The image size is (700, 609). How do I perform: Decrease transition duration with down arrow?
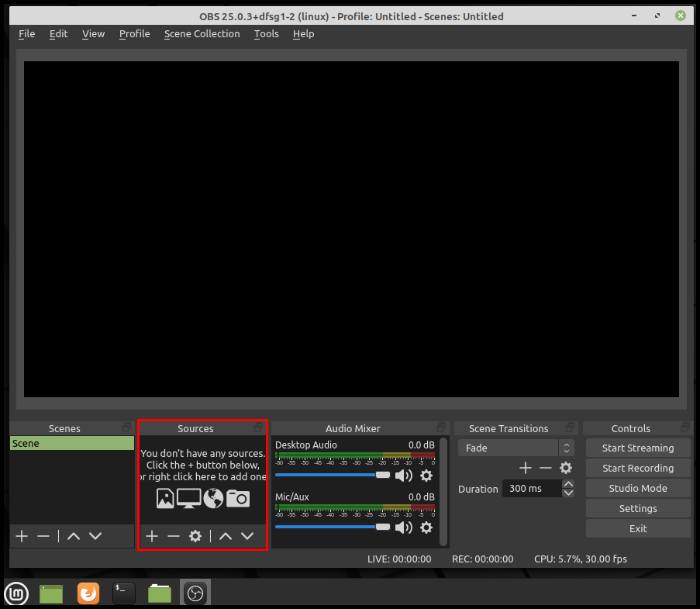pos(568,493)
